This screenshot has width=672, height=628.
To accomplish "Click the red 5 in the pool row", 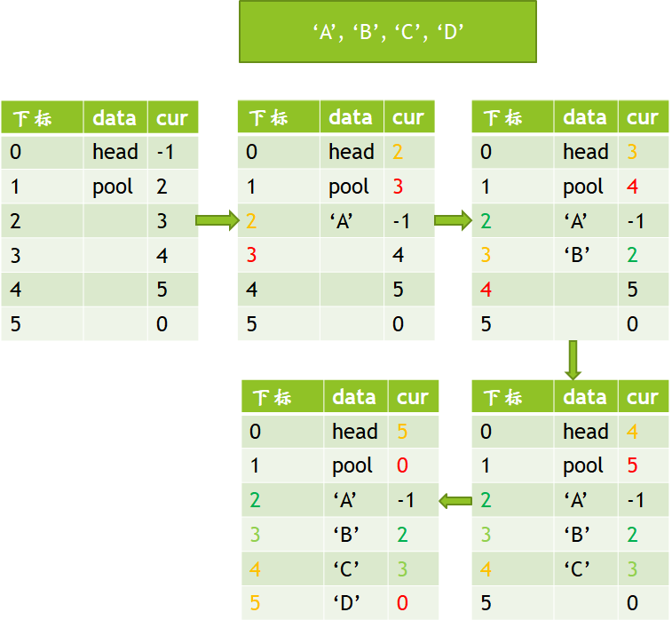I will (632, 465).
